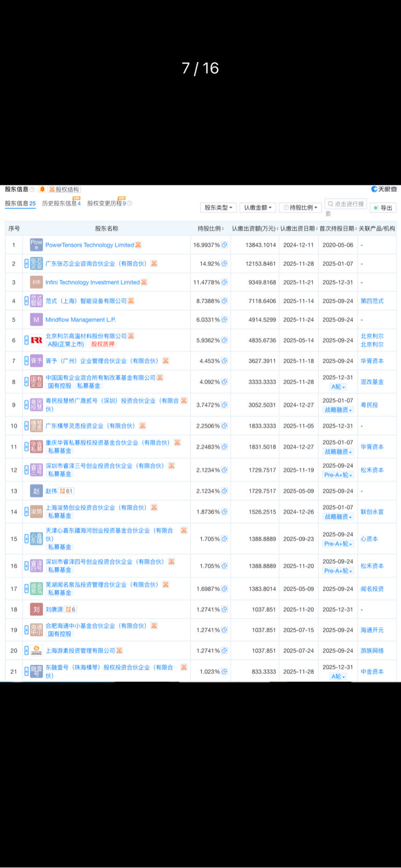
Task: Click the pie chart icon beside 16.9937%
Action: [225, 245]
